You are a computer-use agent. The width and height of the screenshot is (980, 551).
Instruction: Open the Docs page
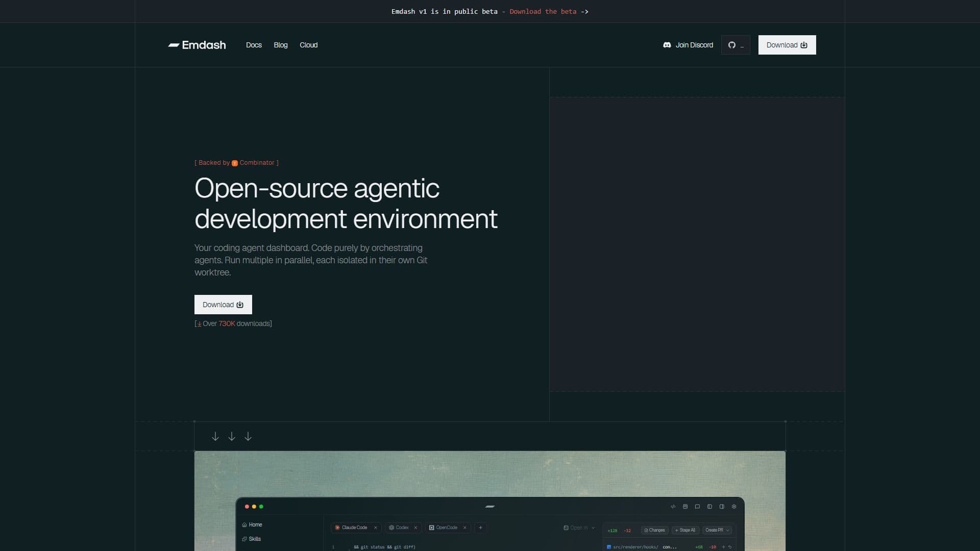tap(254, 45)
